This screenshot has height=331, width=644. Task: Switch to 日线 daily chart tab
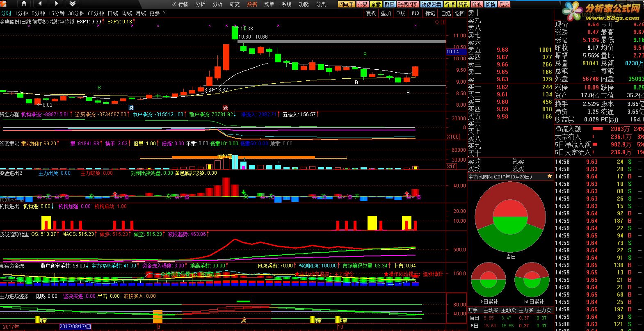point(113,13)
